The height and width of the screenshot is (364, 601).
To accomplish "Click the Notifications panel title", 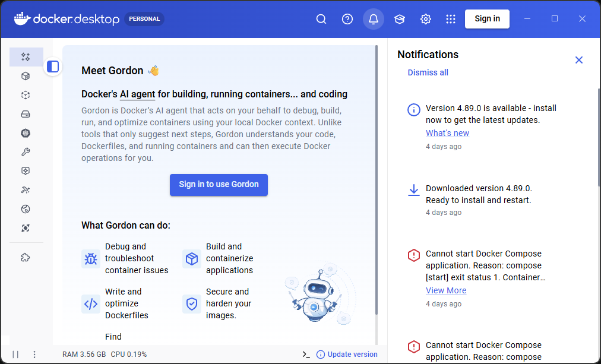I will [428, 55].
